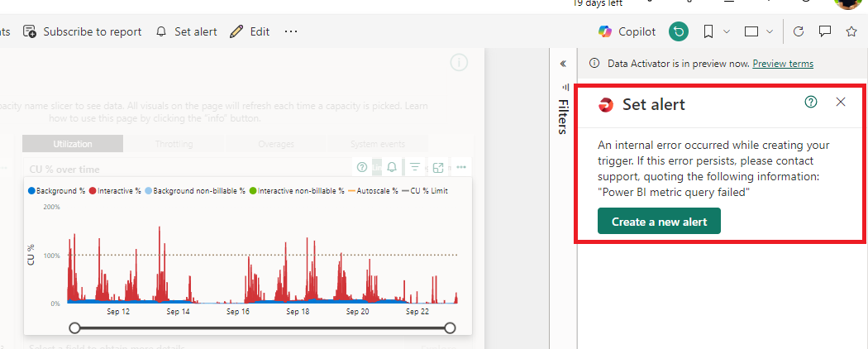Screen dimensions: 868x349
Task: Select the Overages tab
Action: (x=275, y=144)
